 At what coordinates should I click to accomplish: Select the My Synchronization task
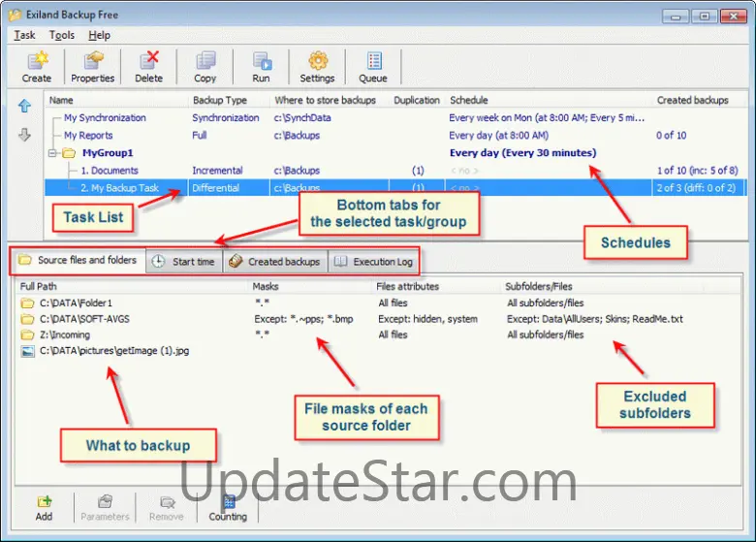[x=105, y=118]
